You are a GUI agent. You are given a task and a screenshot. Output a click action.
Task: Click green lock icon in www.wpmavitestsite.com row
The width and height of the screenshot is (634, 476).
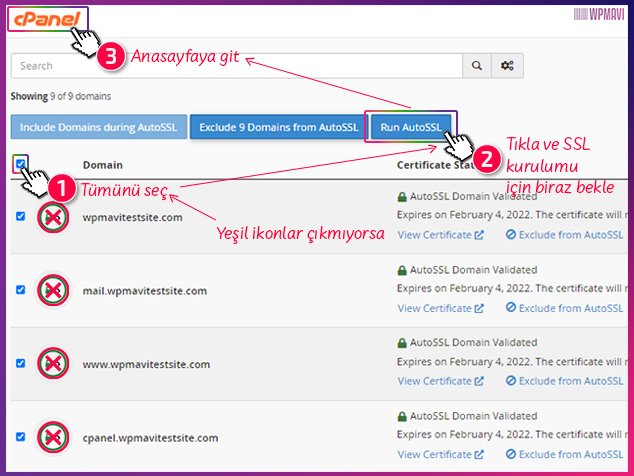coord(402,343)
